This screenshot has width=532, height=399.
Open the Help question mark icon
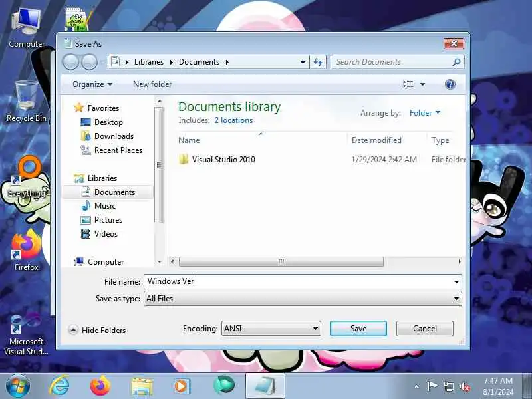point(450,84)
